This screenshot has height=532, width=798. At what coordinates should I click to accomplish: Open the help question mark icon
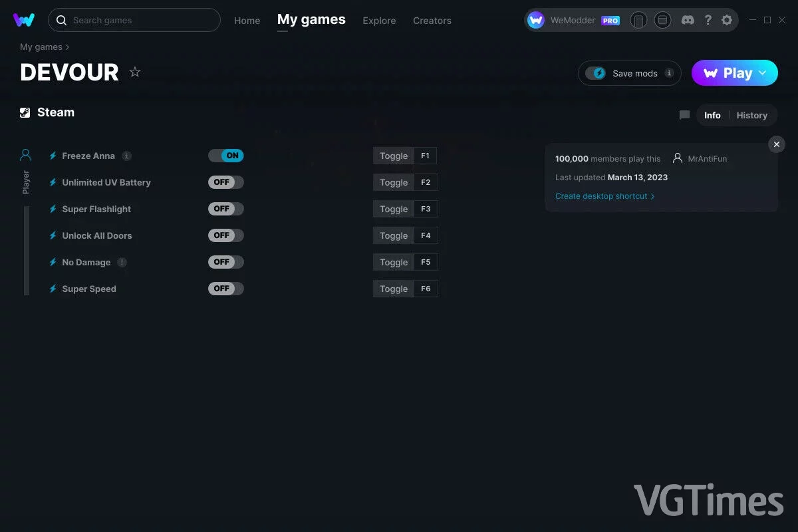pos(708,20)
